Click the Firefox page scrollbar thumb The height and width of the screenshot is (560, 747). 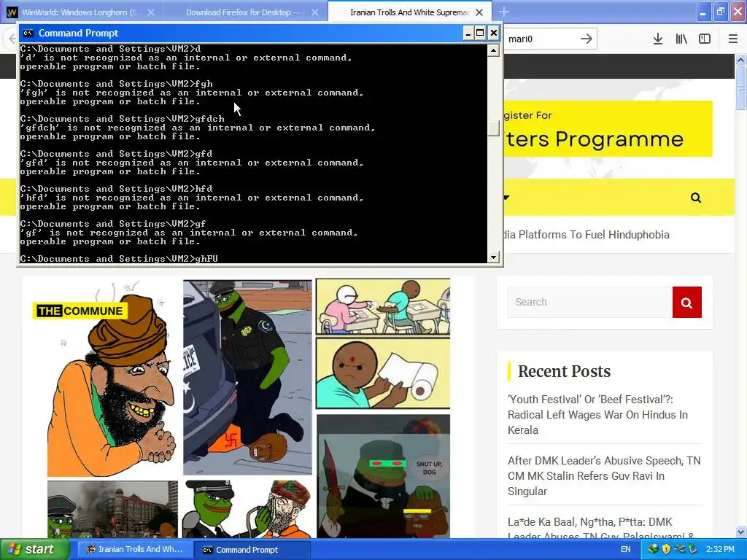741,88
